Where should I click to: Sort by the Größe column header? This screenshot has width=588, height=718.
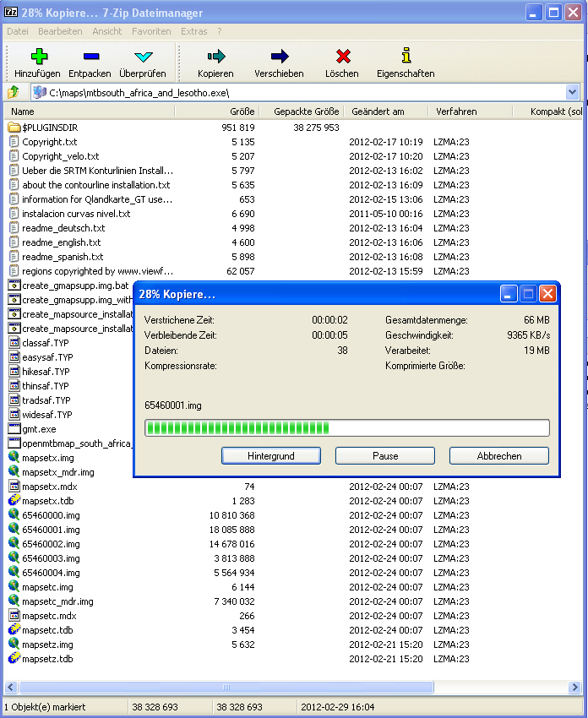tap(217, 112)
